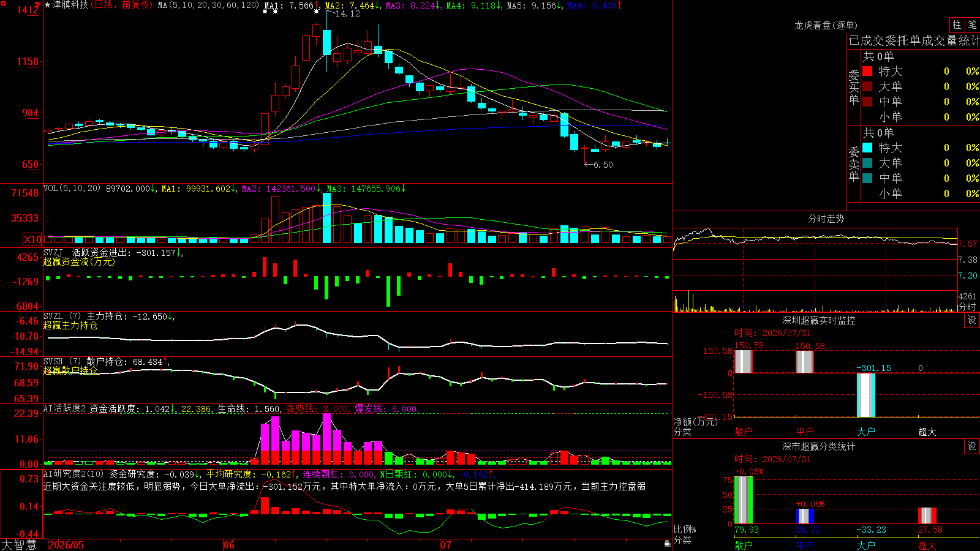Click the green 散户 bar in 深市超赢分类统计
The image size is (980, 551).
tap(744, 500)
